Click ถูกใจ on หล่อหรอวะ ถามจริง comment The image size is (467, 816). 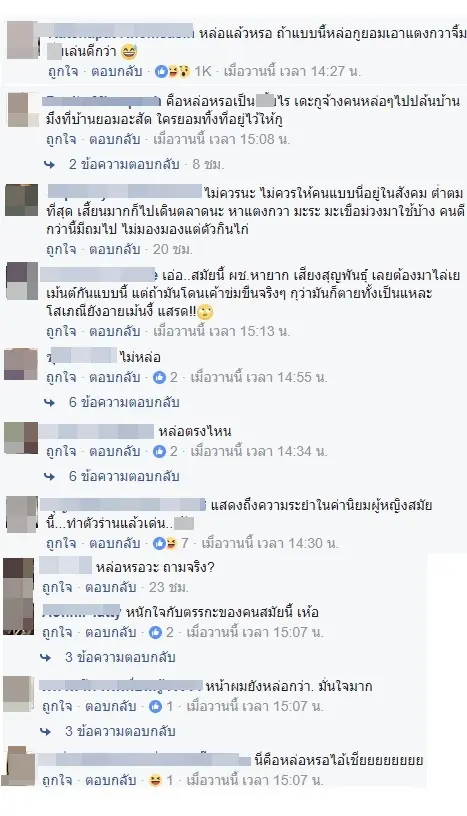57,588
